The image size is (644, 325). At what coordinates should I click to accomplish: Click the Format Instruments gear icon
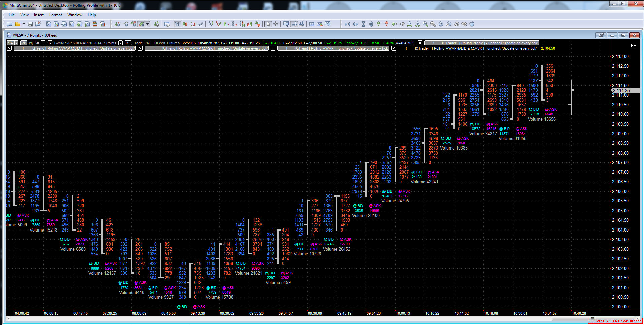156,24
